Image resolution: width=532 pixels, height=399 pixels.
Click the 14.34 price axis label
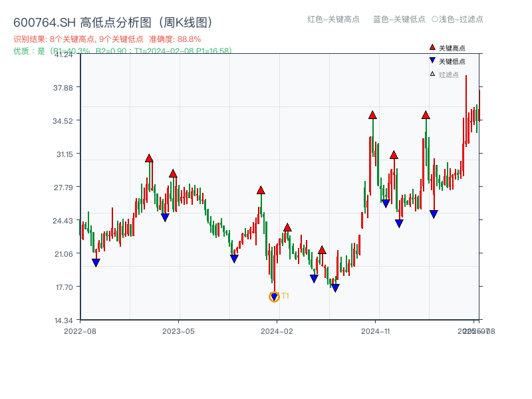(x=64, y=321)
